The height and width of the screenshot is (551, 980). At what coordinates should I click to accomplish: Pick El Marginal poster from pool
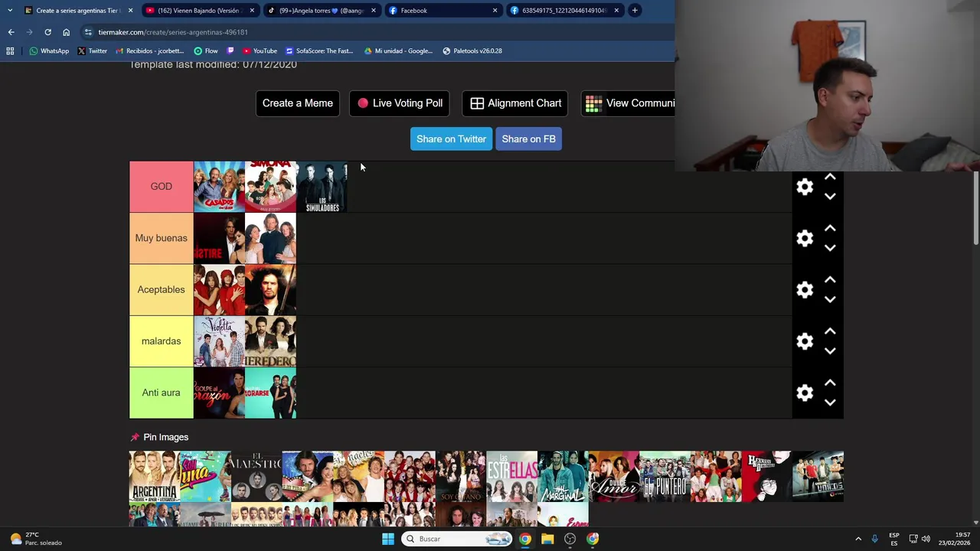[563, 476]
